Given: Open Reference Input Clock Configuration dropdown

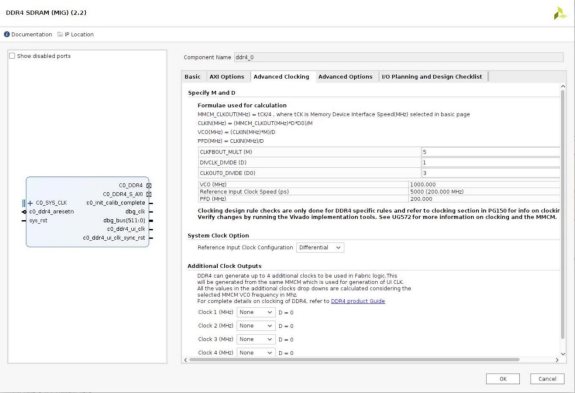Looking at the screenshot, I should 320,247.
